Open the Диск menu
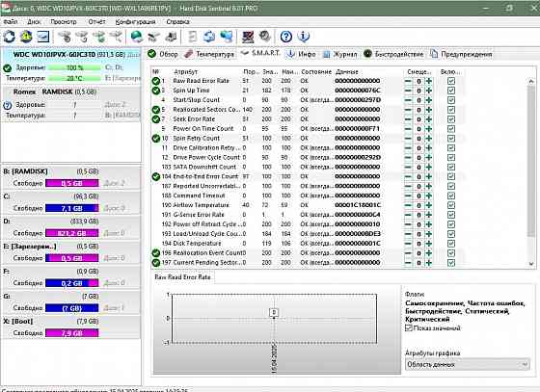The height and width of the screenshot is (392, 540). tap(34, 21)
